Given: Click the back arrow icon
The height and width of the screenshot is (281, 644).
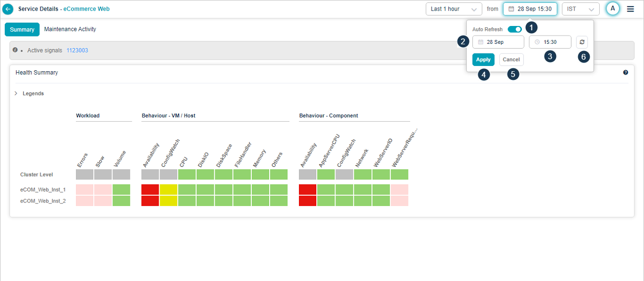Looking at the screenshot, I should (8, 9).
